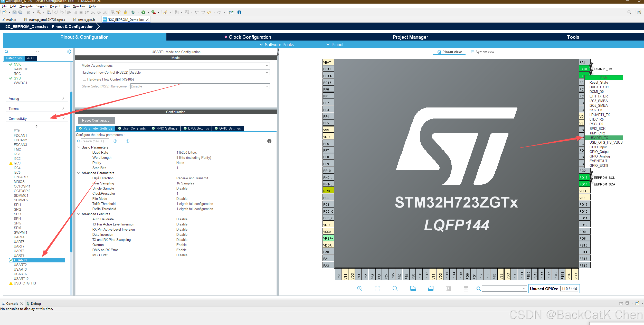The image size is (644, 325).
Task: Toggle Hardware Flow Control (RS485) checkbox
Action: pyautogui.click(x=84, y=79)
